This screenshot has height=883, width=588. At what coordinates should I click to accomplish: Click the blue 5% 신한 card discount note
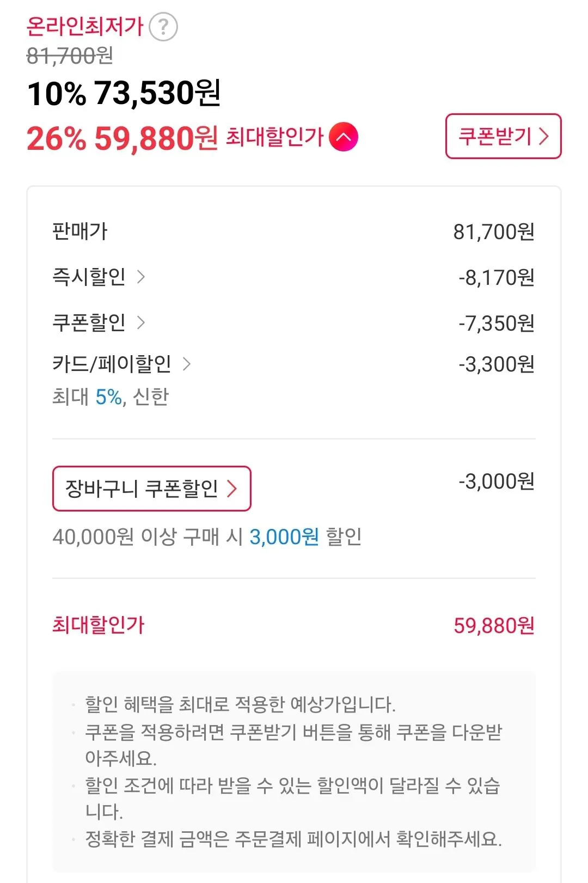pos(111,397)
